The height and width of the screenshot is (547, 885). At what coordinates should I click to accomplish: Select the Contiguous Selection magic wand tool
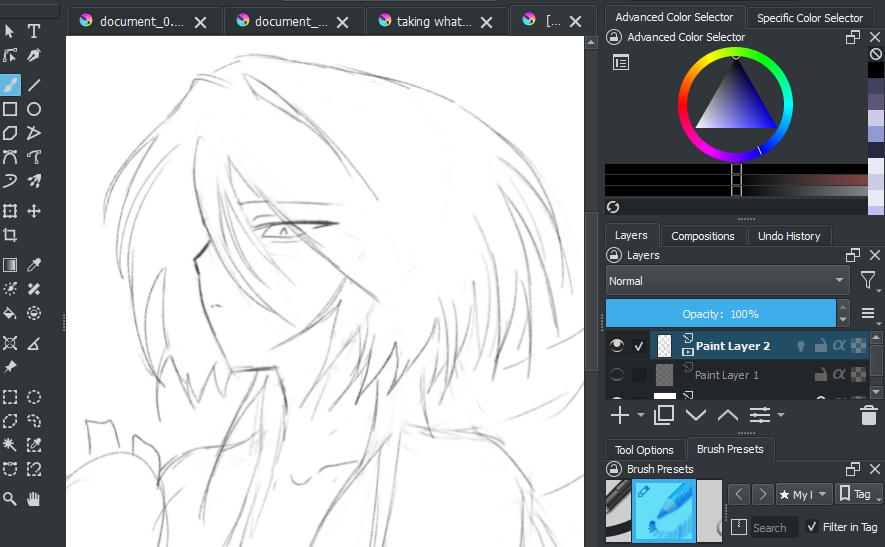click(10, 445)
